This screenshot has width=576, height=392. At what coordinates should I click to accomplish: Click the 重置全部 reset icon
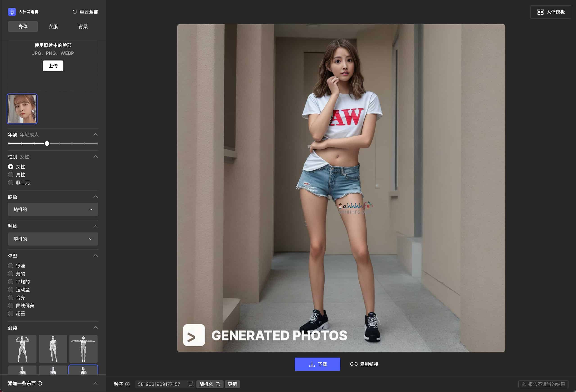[75, 12]
